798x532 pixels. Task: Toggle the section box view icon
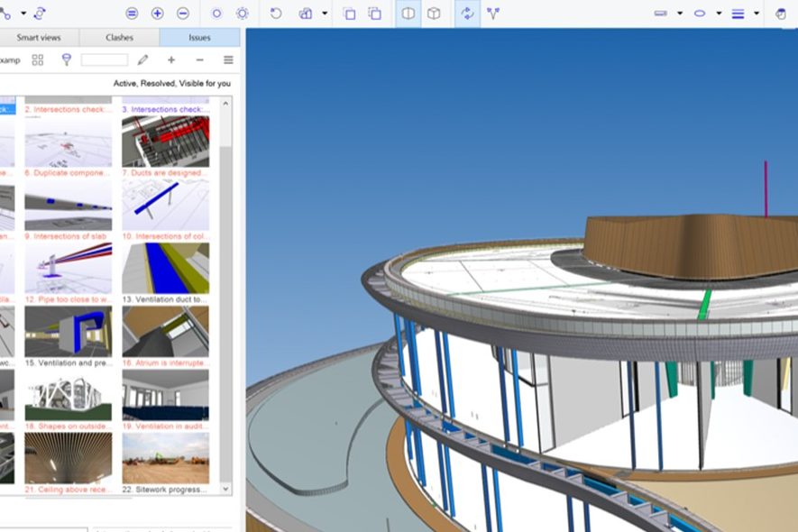click(408, 14)
